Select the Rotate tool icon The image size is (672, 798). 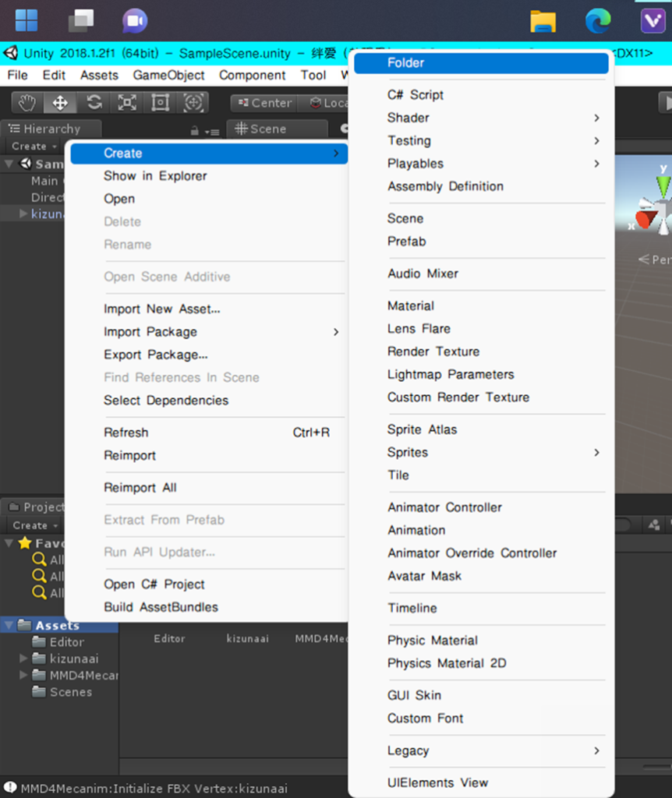pyautogui.click(x=94, y=103)
